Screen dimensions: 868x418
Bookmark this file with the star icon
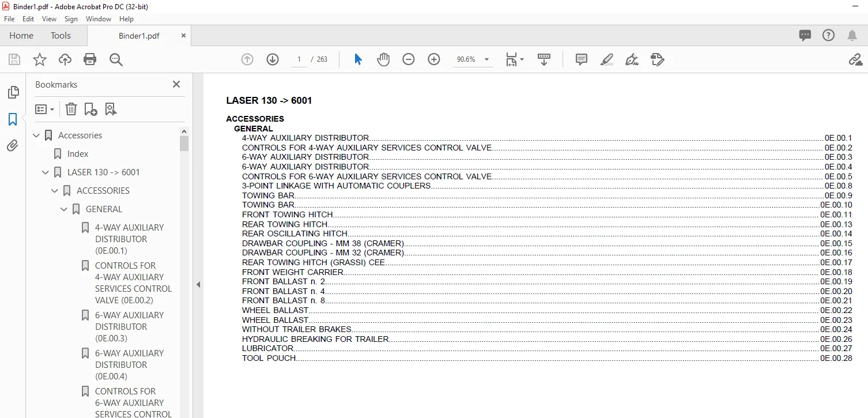(x=40, y=59)
